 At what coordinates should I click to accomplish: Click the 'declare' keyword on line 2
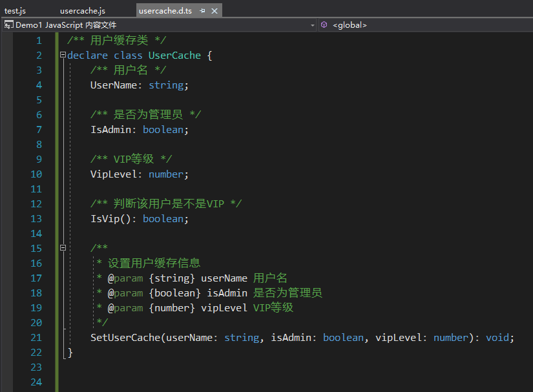pos(87,56)
